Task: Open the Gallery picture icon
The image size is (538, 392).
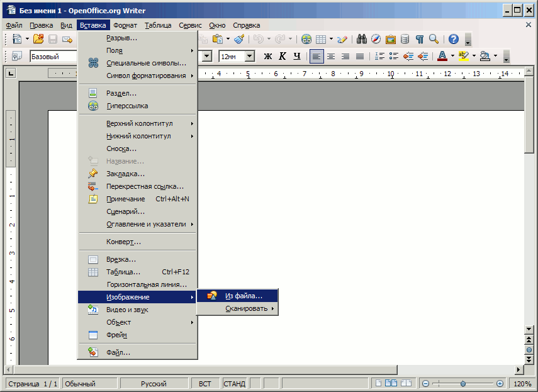Action: (x=391, y=39)
